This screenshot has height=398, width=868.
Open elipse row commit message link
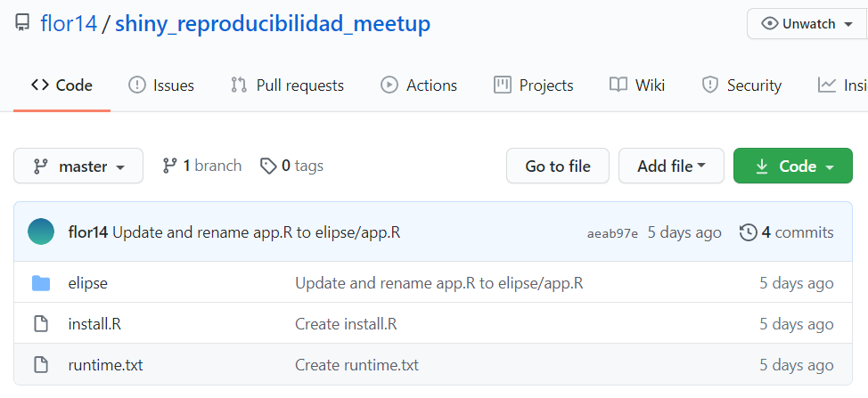pyautogui.click(x=439, y=283)
